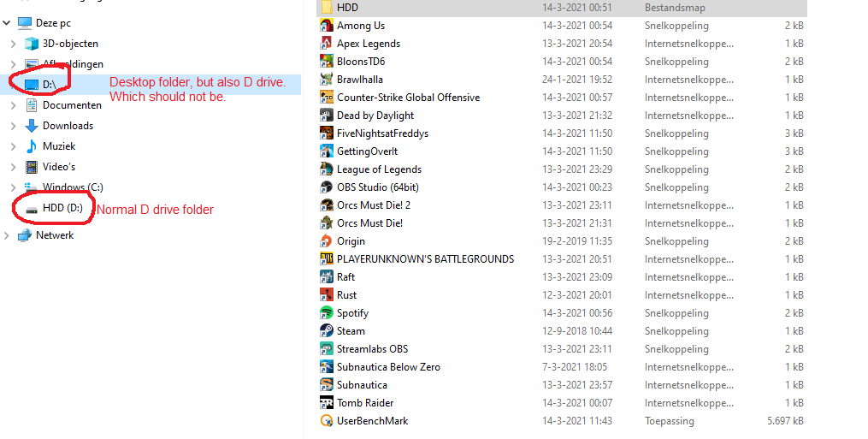868x439 pixels.
Task: Click the Spotify shortcut icon
Action: [327, 313]
